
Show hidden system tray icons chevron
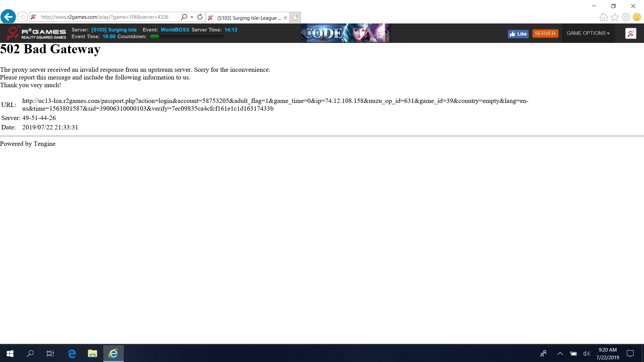(x=560, y=353)
